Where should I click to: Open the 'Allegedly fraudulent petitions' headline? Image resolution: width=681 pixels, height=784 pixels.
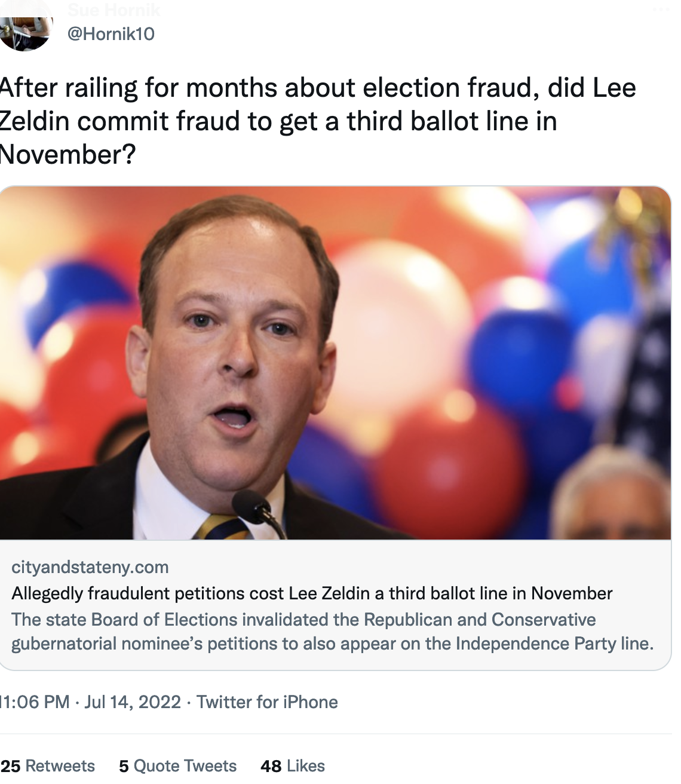coord(312,593)
